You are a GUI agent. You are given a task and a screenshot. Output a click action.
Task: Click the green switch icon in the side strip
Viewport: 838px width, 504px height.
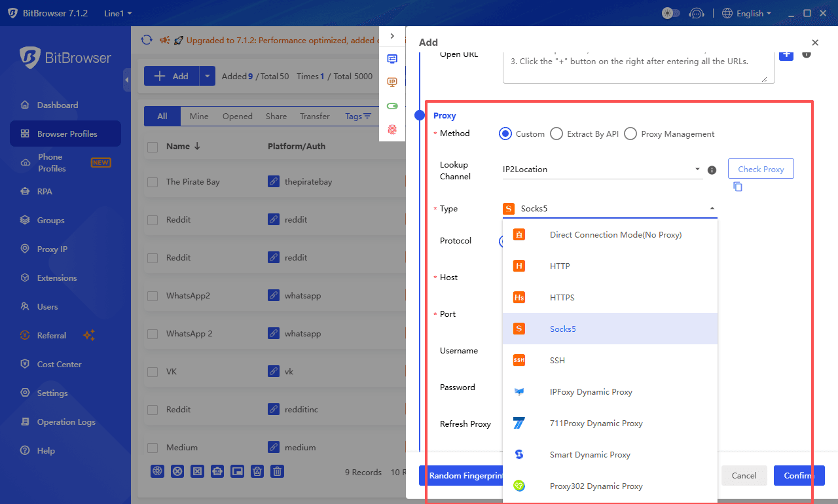coord(392,105)
